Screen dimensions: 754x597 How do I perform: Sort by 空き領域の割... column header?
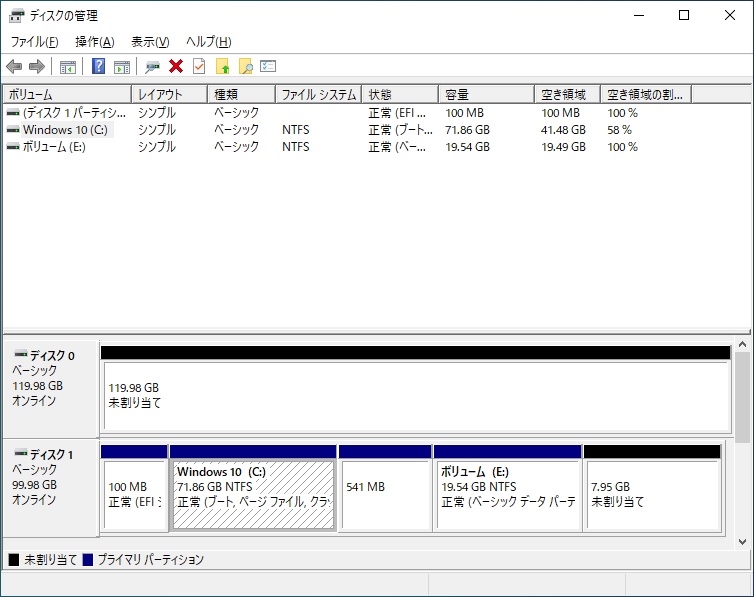646,94
